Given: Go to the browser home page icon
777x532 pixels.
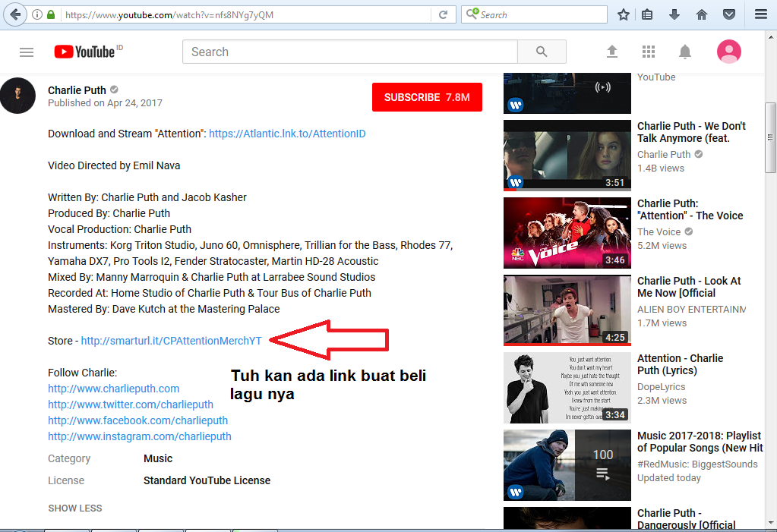Looking at the screenshot, I should point(702,15).
